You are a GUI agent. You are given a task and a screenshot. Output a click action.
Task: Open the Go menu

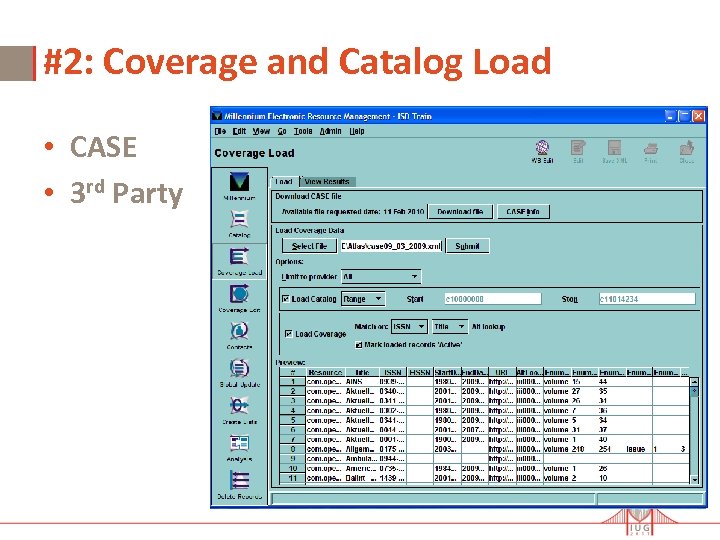point(282,131)
